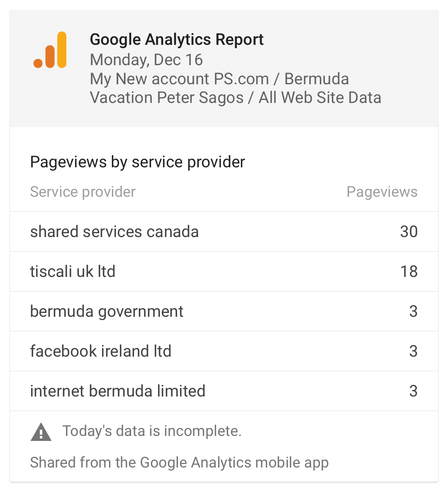Click the All Web Site Data view text

320,98
